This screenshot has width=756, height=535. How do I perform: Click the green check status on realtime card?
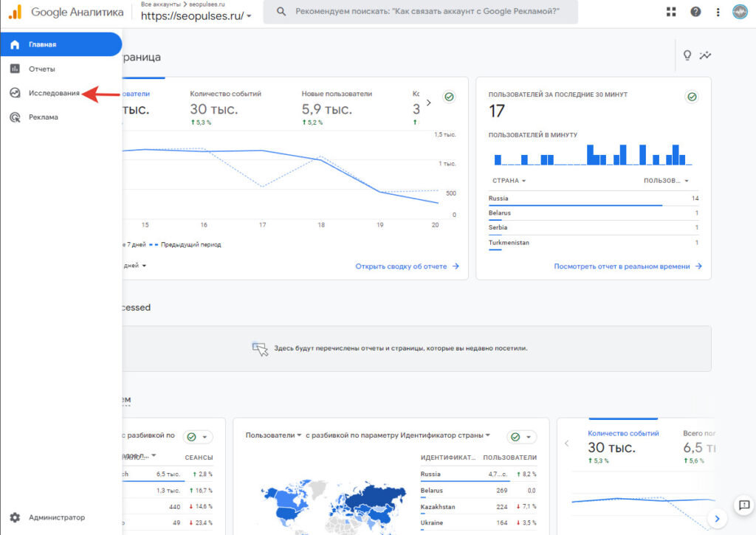(691, 97)
